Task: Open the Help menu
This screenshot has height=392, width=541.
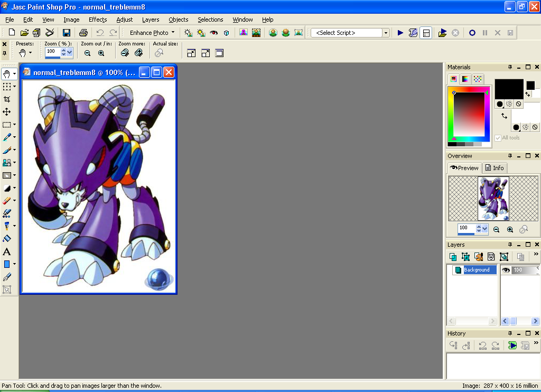Action: (x=267, y=20)
